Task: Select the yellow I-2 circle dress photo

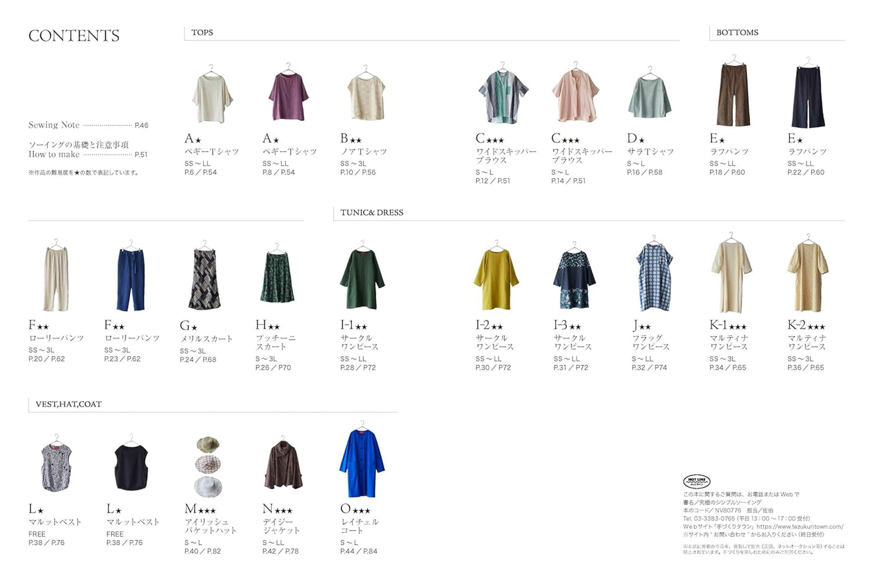Action: click(x=495, y=279)
